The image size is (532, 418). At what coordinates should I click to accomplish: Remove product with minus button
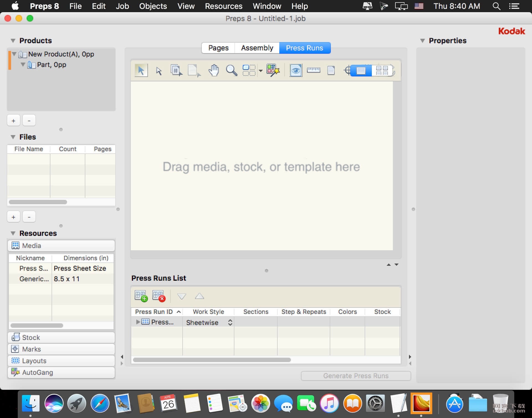tap(29, 121)
